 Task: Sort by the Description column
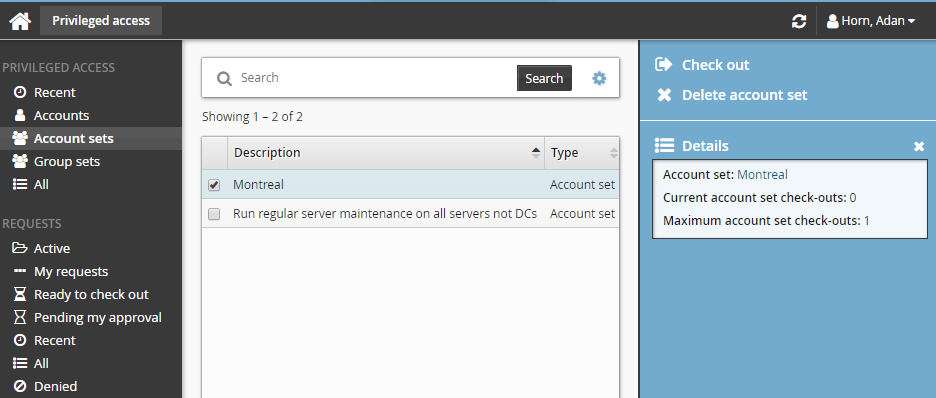coord(386,153)
